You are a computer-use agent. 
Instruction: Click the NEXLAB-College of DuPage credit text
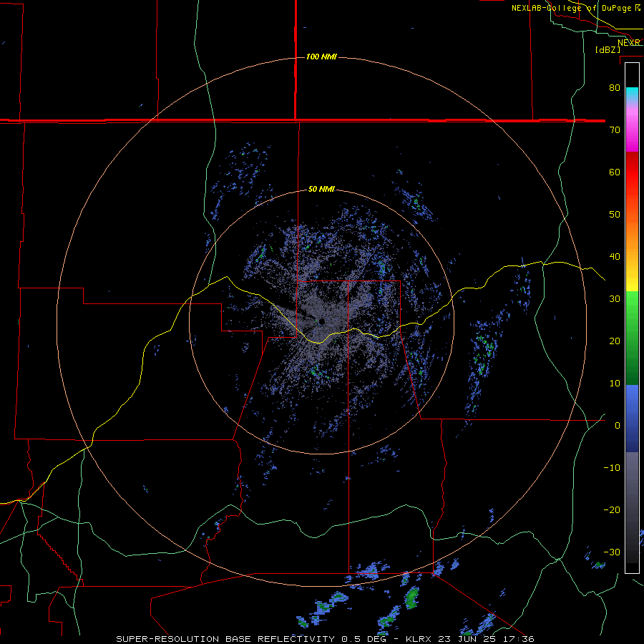coord(572,8)
